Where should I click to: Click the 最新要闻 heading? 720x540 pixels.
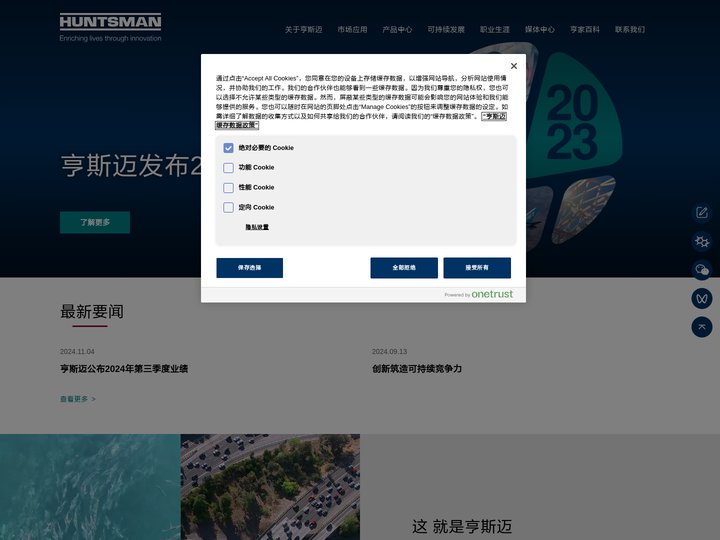92,312
